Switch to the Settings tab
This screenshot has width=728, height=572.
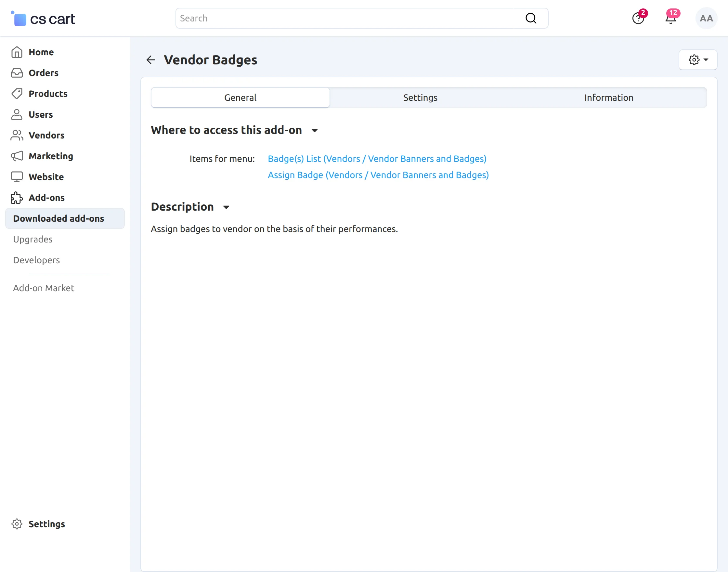tap(420, 97)
